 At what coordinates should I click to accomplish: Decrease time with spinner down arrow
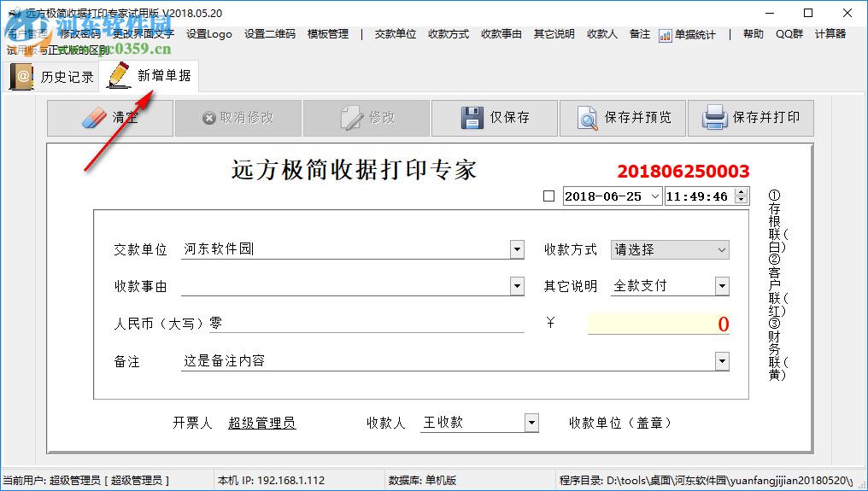click(x=742, y=200)
